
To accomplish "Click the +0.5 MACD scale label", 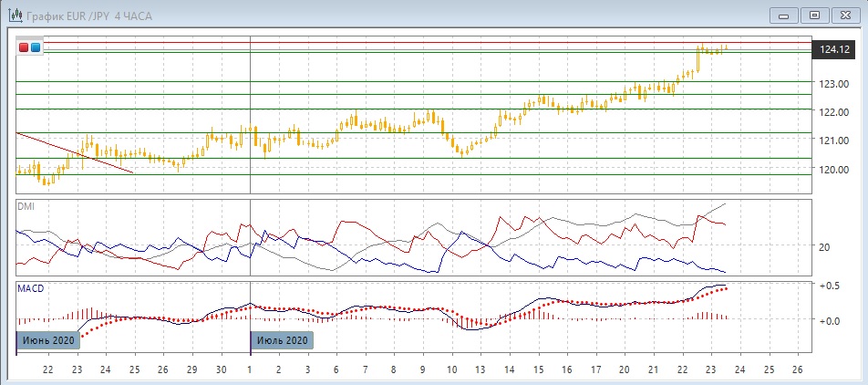I will tap(831, 286).
